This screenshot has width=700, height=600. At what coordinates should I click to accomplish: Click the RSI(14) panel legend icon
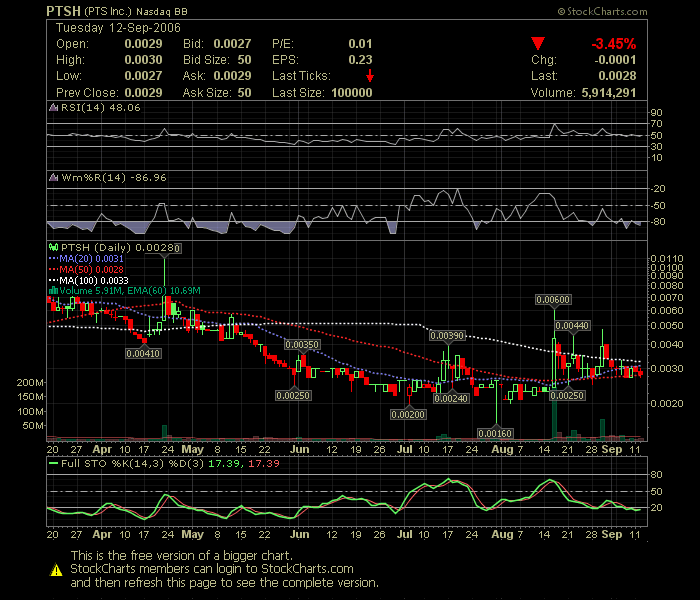53,107
